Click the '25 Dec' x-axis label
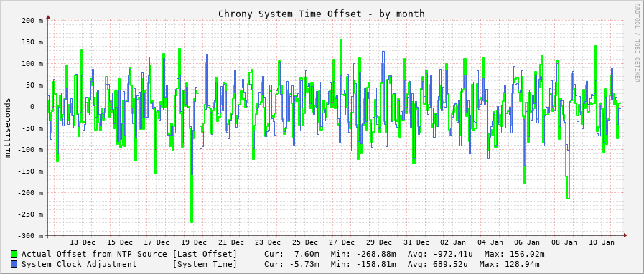Viewport: 644px width, 274px height. click(304, 243)
